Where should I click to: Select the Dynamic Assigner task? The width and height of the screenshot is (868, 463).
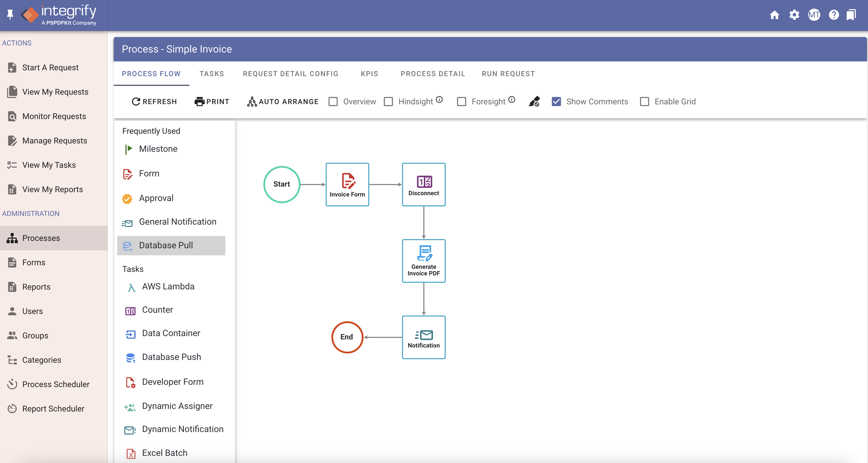(x=171, y=406)
